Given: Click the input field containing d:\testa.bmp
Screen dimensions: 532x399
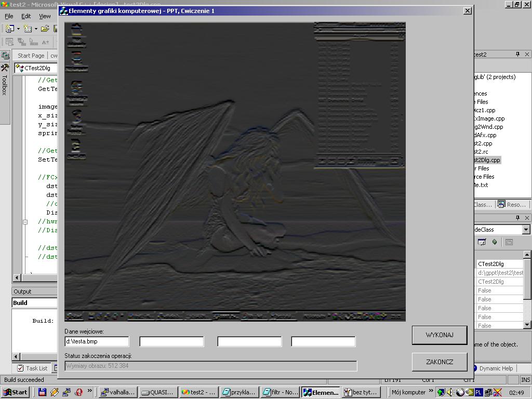Looking at the screenshot, I should (x=97, y=341).
